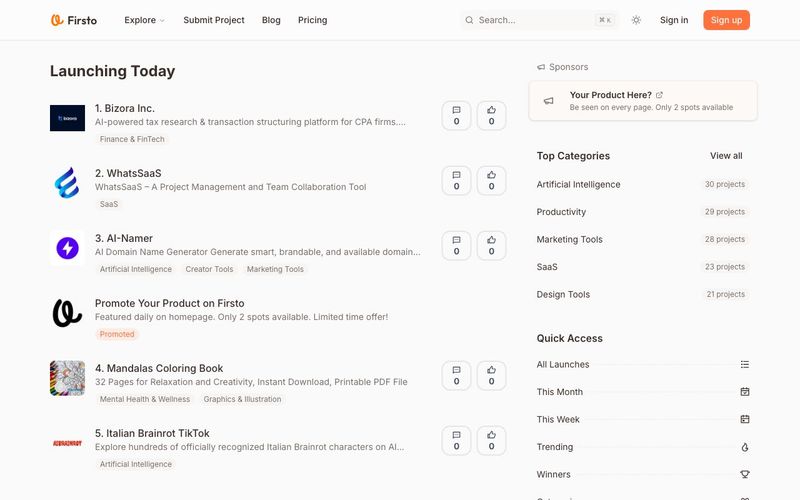Click the Mental Health & Wellness tag
Viewport: 800px width, 500px height.
[x=145, y=399]
